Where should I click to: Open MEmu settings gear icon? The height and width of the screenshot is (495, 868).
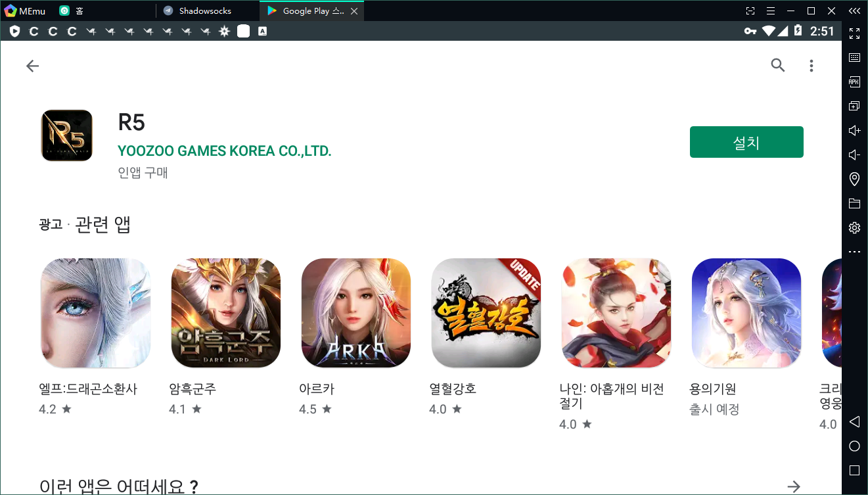click(x=854, y=228)
